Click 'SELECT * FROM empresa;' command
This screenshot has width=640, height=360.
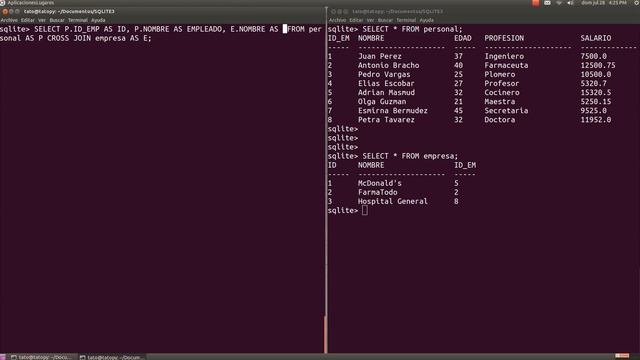[410, 156]
